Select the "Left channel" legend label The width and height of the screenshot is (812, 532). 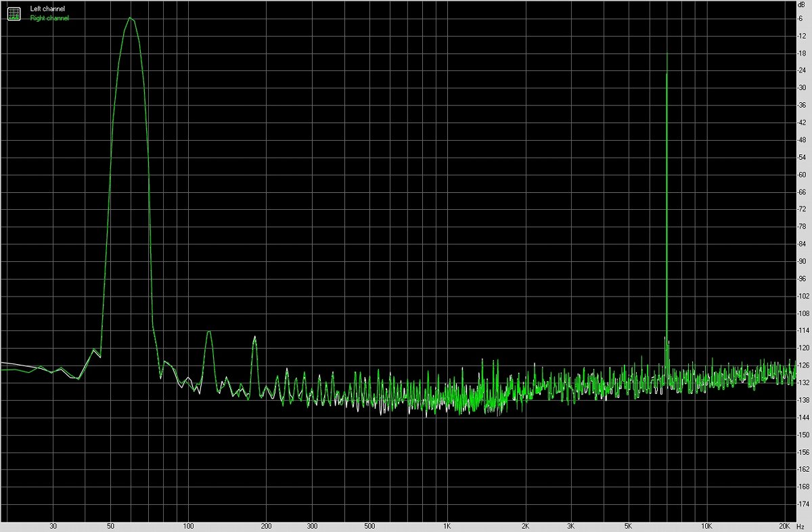(x=47, y=9)
